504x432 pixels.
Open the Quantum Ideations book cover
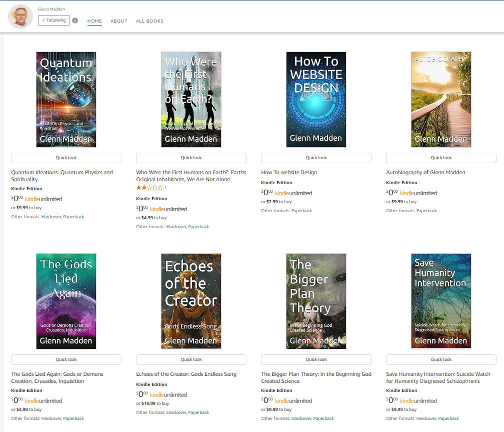point(65,99)
